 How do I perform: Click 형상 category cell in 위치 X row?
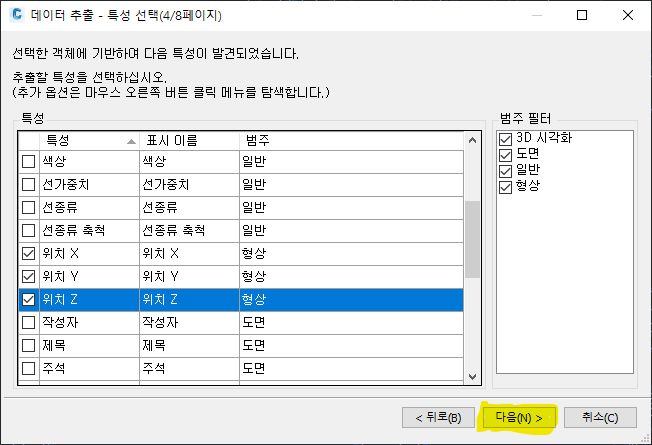[x=351, y=253]
